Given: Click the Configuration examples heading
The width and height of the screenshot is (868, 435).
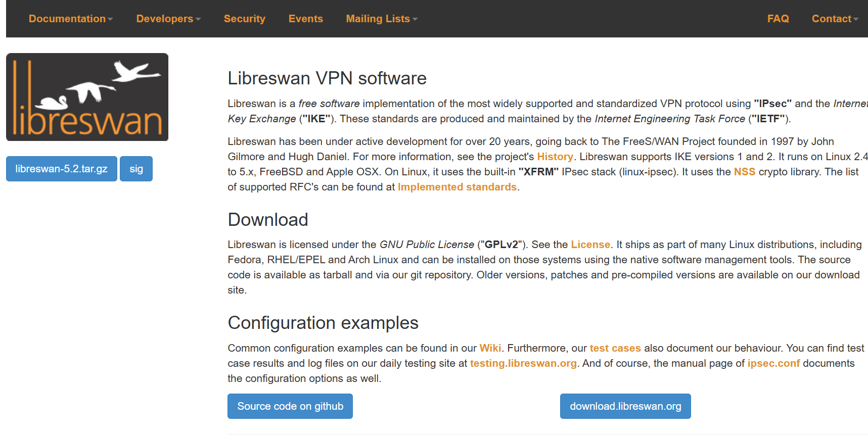Looking at the screenshot, I should [x=323, y=323].
